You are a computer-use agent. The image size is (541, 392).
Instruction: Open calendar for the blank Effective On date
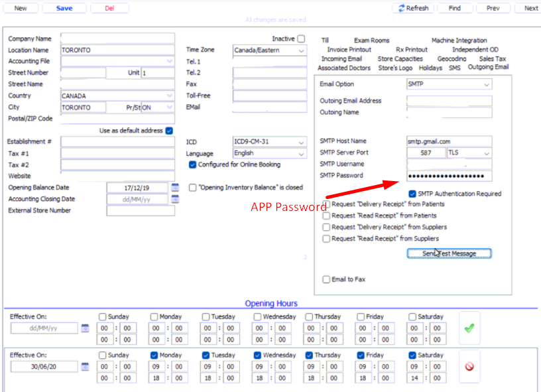coord(85,328)
